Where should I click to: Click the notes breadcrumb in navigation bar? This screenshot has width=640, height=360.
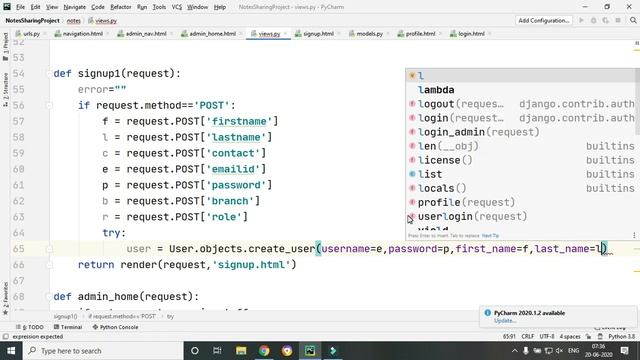(73, 20)
